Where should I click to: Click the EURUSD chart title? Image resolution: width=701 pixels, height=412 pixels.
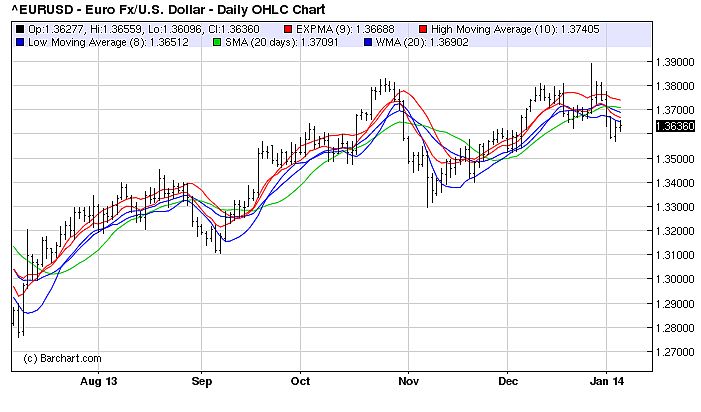(139, 9)
